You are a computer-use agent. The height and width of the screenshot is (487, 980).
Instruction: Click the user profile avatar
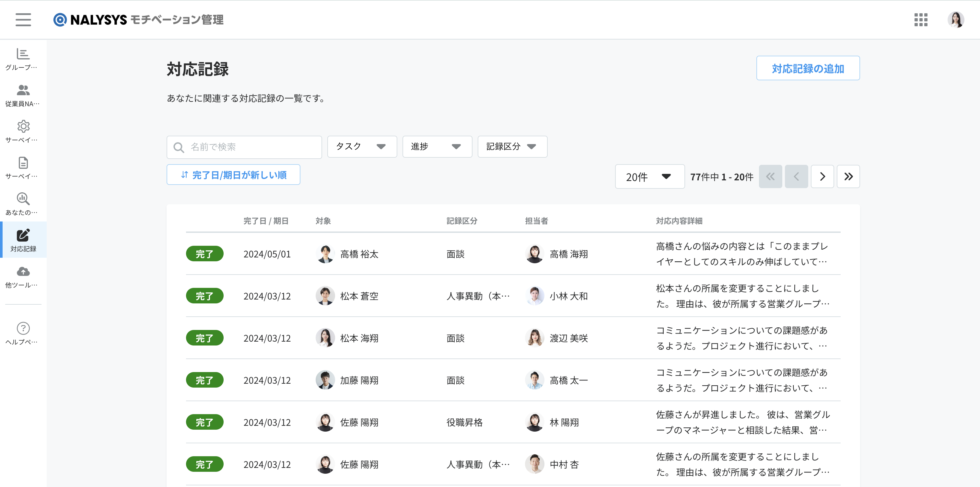coord(956,20)
